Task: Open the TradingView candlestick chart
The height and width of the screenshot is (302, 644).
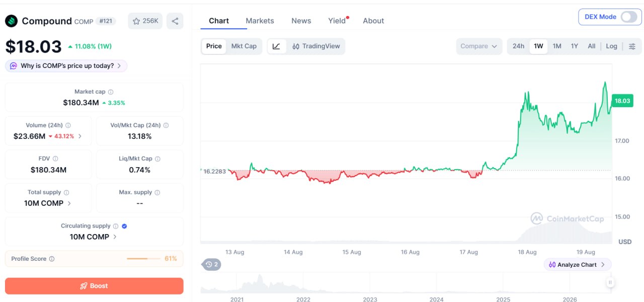Action: point(316,46)
